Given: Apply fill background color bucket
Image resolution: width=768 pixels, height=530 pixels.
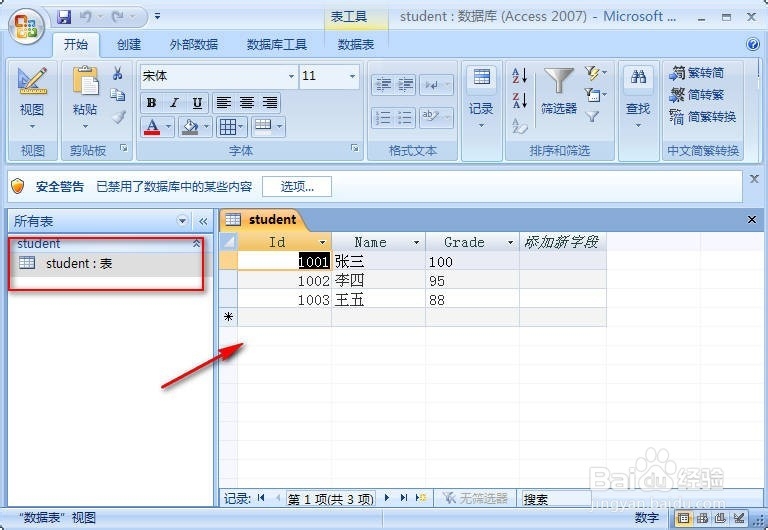Looking at the screenshot, I should 190,127.
